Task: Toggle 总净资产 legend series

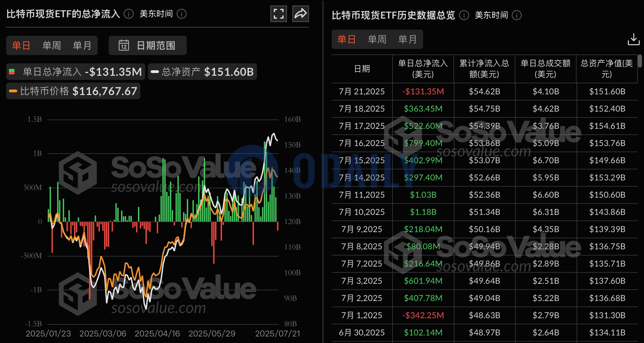Action: coord(202,72)
